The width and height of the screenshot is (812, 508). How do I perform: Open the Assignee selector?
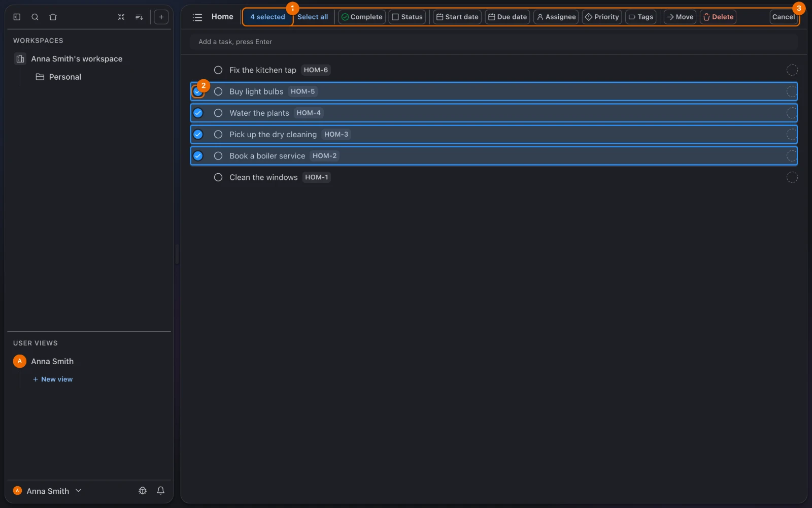point(556,17)
